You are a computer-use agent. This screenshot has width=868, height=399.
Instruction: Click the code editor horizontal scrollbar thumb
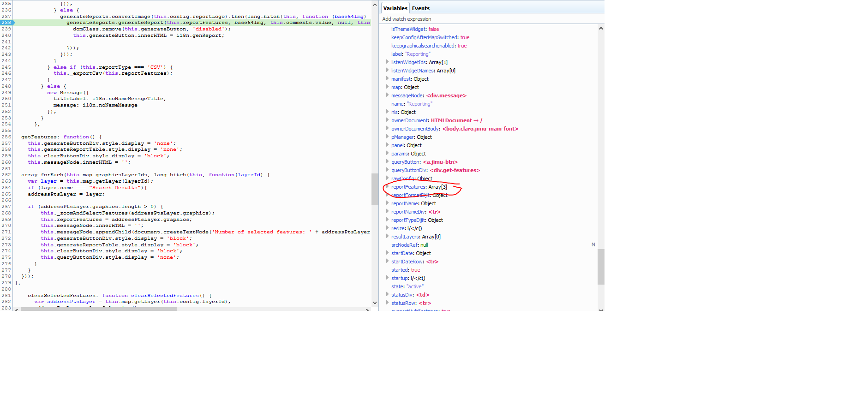point(98,309)
